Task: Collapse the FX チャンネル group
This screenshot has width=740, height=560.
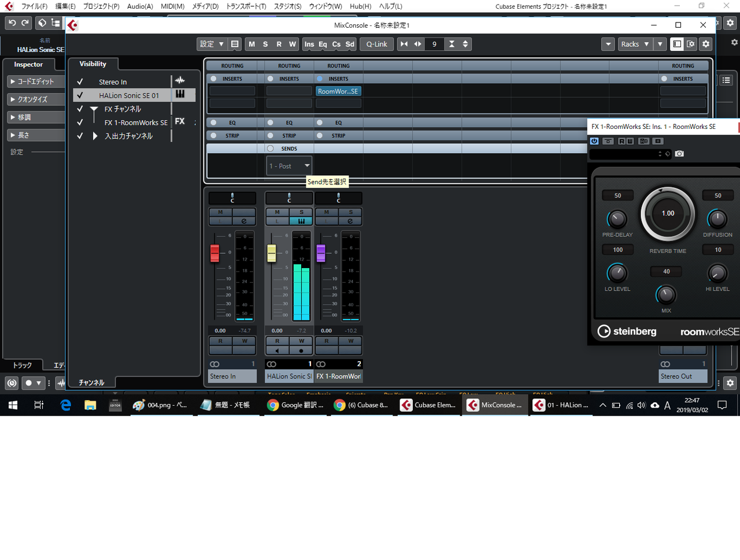Action: (94, 109)
